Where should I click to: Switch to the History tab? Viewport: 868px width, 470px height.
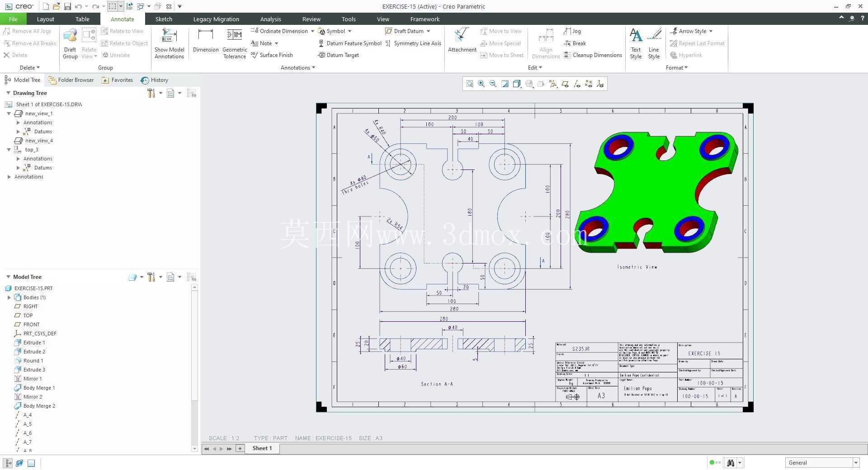(155, 80)
